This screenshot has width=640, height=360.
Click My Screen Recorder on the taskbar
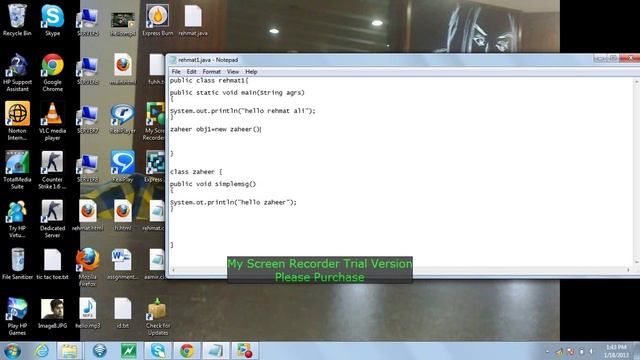click(245, 351)
